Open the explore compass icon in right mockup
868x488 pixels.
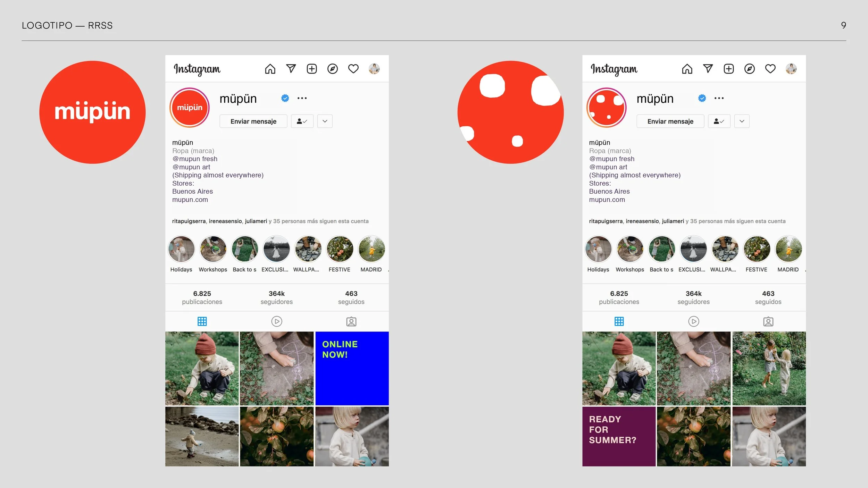pyautogui.click(x=750, y=69)
